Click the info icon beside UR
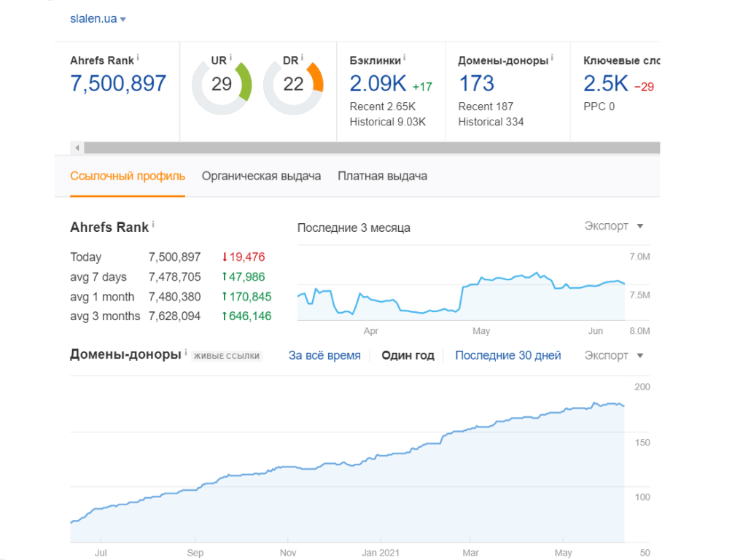 (x=230, y=58)
